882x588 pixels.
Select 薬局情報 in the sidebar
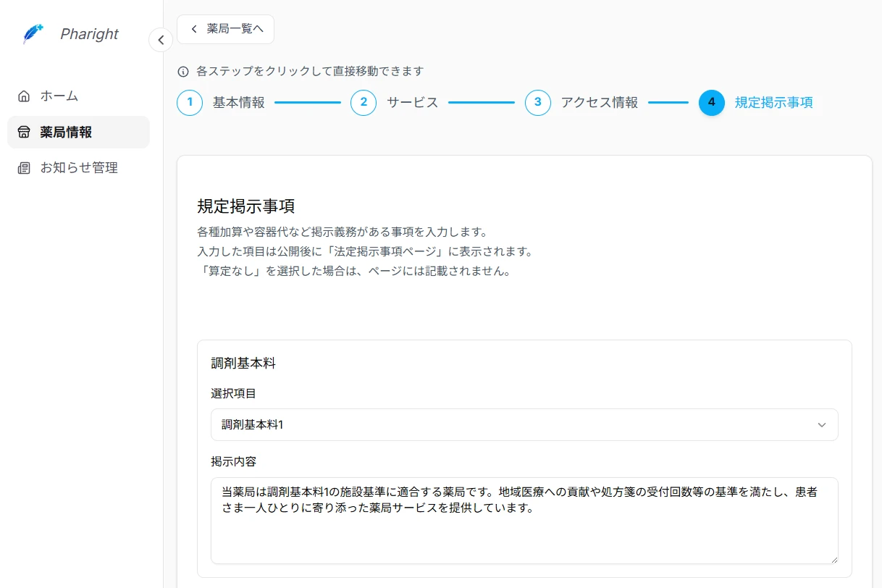click(x=66, y=133)
